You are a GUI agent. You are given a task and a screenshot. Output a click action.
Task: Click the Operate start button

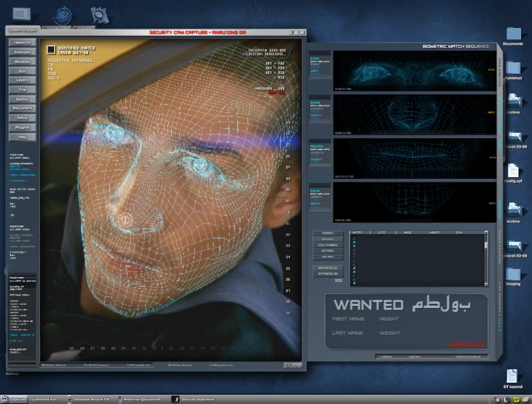coord(14,399)
